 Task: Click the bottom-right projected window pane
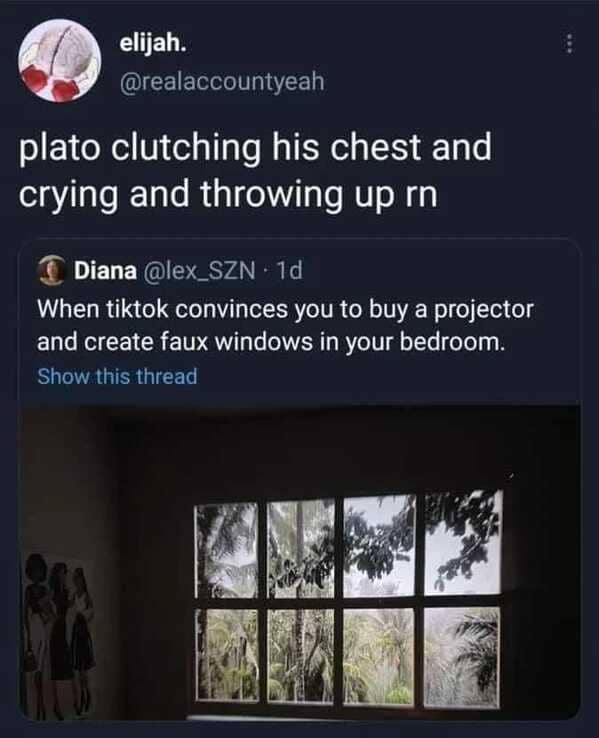click(461, 656)
